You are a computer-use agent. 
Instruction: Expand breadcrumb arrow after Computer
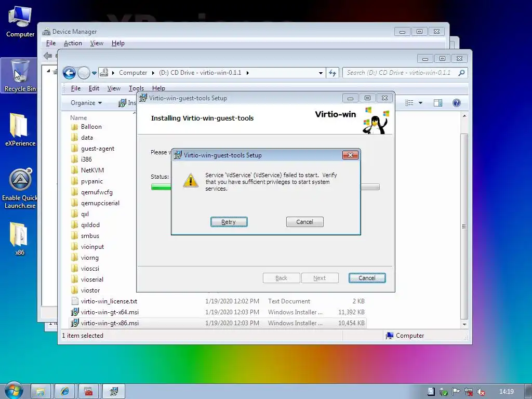tap(153, 73)
